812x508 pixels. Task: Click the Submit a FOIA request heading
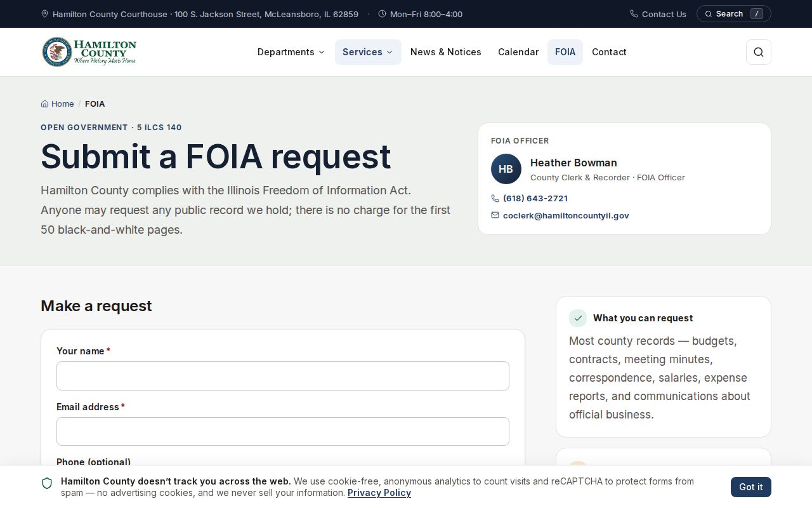[216, 156]
